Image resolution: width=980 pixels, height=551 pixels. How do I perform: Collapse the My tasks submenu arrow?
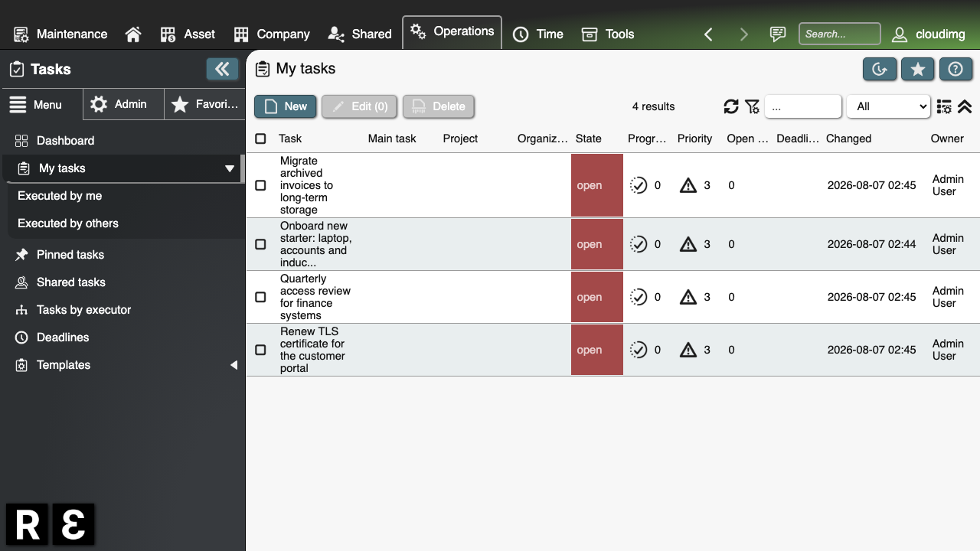pos(229,168)
